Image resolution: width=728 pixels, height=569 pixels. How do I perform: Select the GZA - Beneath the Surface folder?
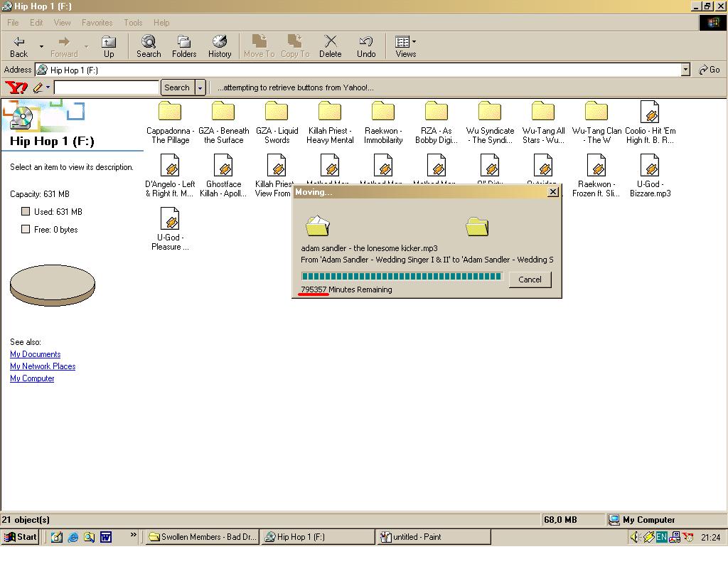pyautogui.click(x=223, y=122)
